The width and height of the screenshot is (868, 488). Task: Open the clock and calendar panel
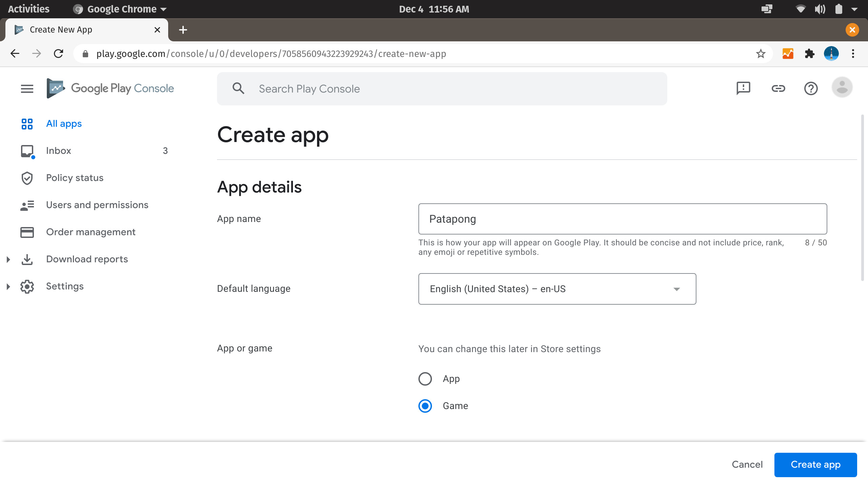click(x=434, y=9)
